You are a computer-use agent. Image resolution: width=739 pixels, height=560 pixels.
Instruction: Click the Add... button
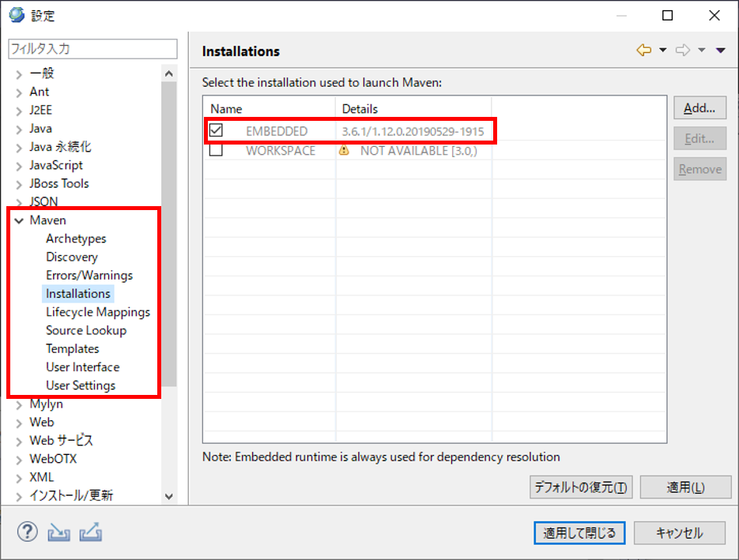coord(699,108)
